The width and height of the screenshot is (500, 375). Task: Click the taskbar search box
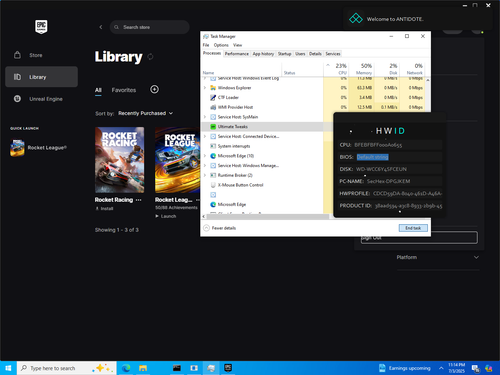(x=67, y=368)
